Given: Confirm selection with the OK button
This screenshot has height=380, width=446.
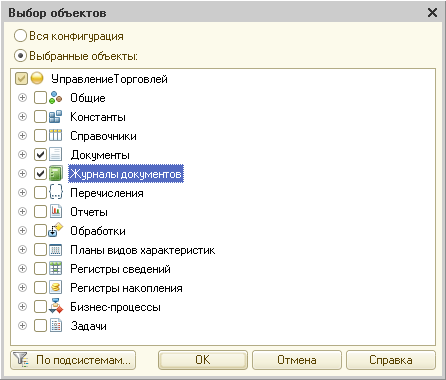Looking at the screenshot, I should (x=203, y=360).
